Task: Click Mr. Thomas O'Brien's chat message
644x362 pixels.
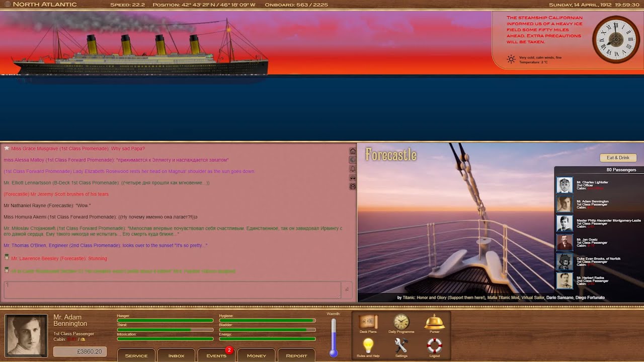Action: (106, 245)
